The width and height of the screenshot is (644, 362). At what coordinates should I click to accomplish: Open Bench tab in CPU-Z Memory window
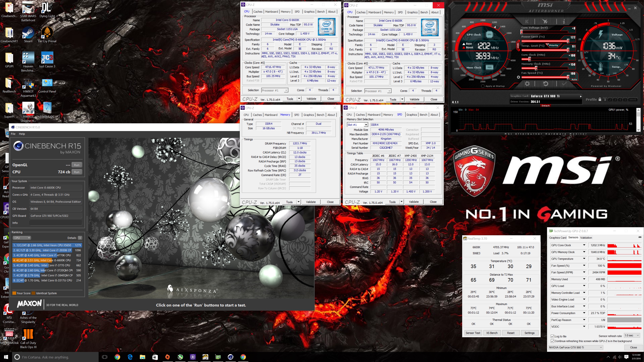320,115
